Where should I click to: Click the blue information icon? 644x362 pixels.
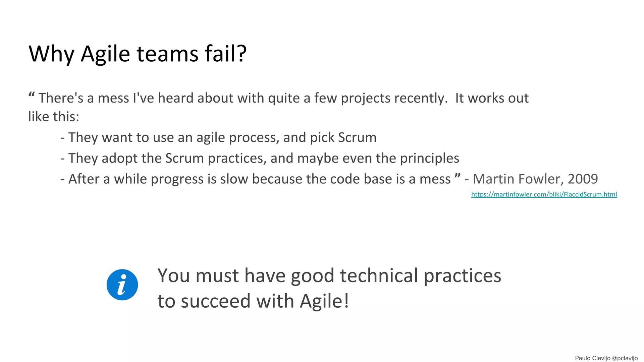[122, 285]
